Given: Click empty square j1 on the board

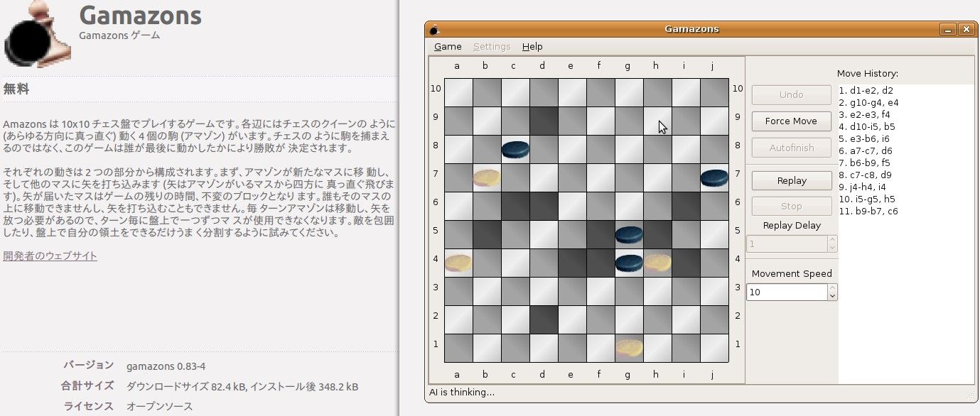Looking at the screenshot, I should click(x=714, y=348).
